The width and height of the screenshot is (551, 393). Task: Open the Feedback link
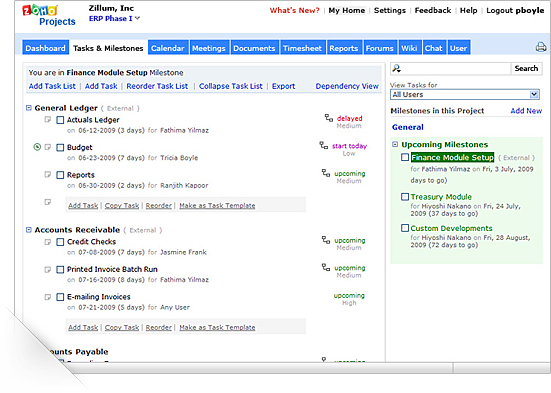click(x=433, y=11)
